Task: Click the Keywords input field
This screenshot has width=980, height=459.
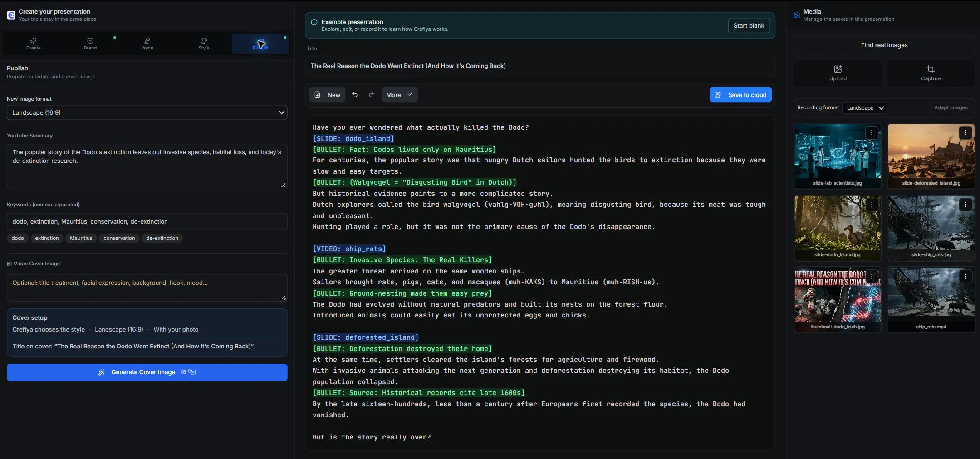Action: coord(147,221)
